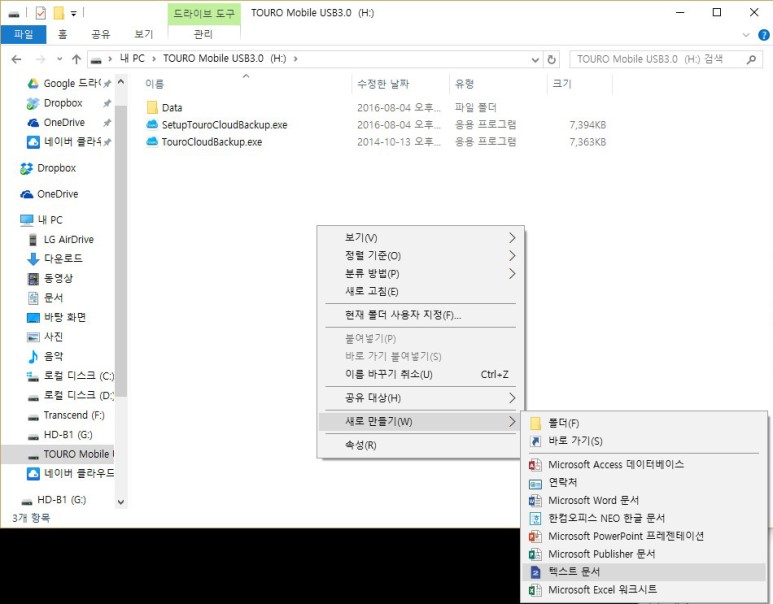Click the navigation pane scroll down arrow
This screenshot has height=604, width=773.
pos(121,502)
